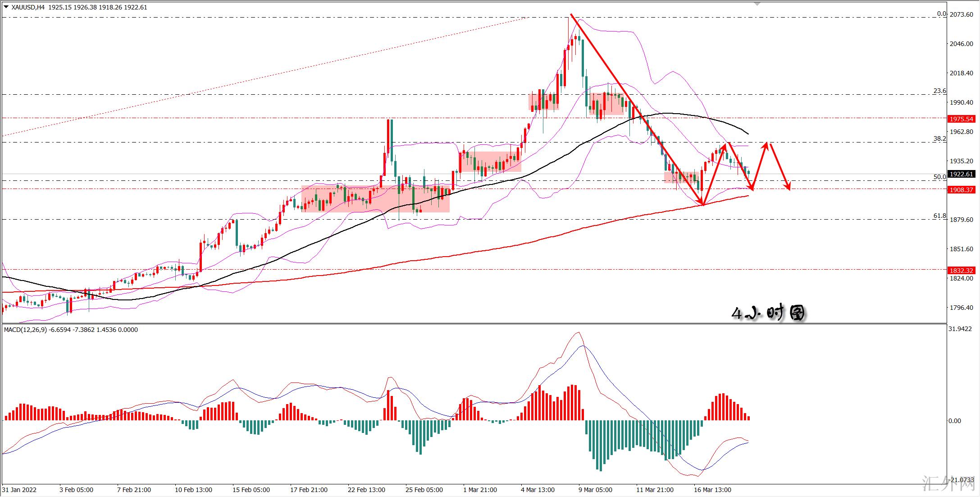Click the 50.0 Fibonacci level label
This screenshot has height=497, width=980.
(939, 177)
